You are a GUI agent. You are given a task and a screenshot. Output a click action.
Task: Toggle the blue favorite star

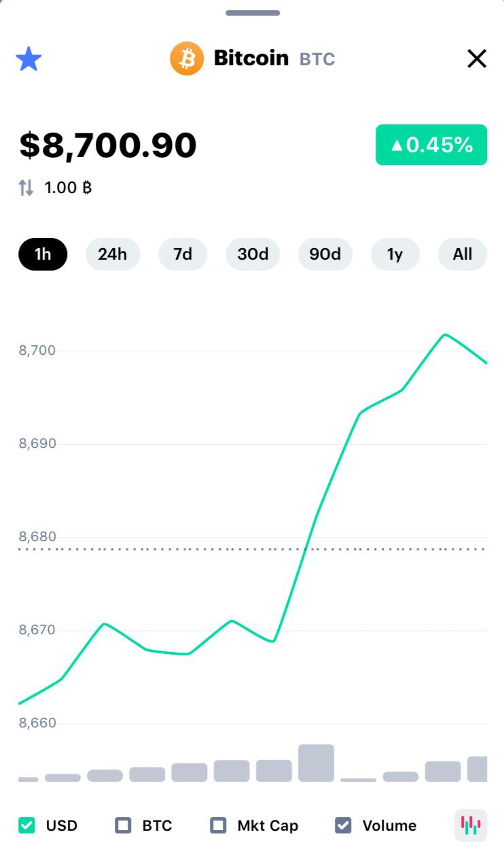[29, 59]
